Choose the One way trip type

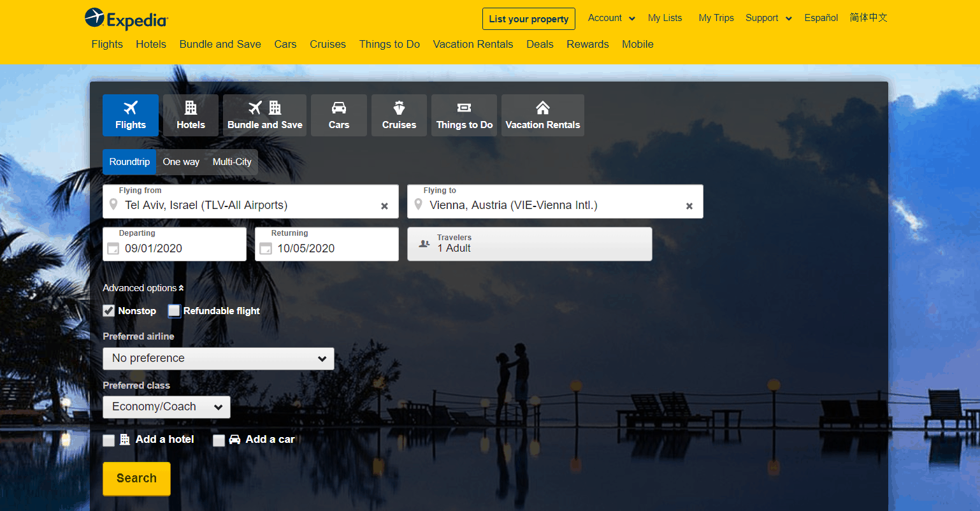(181, 162)
